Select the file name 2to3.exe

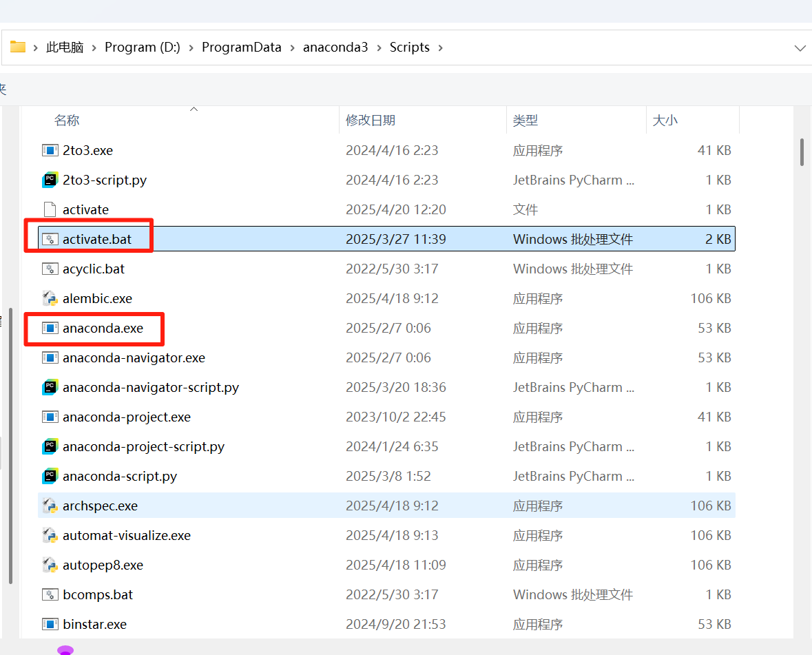87,151
